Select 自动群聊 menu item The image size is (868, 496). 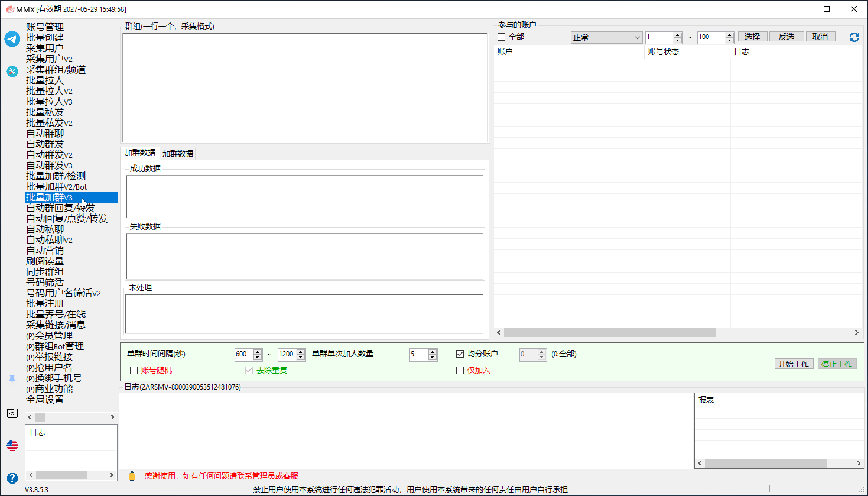coord(45,133)
